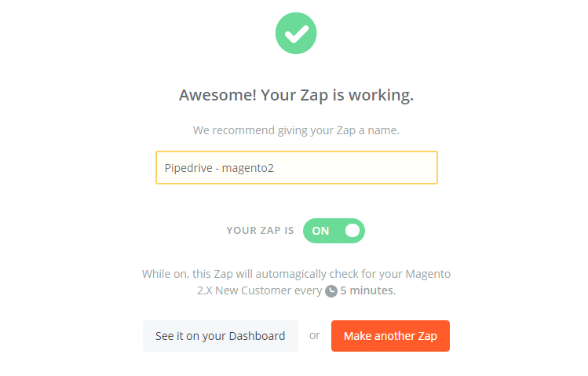The height and width of the screenshot is (376, 588).
Task: Open 'See it on your Dashboard'
Action: click(220, 336)
